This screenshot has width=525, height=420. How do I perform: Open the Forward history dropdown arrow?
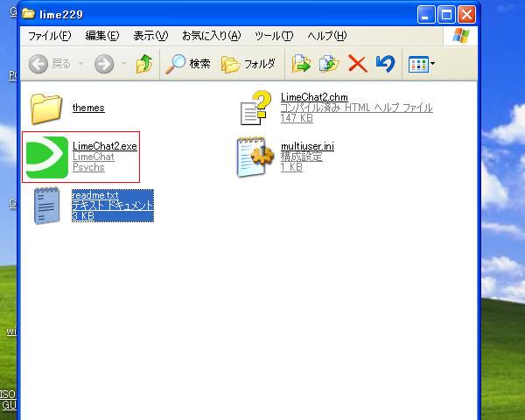click(x=123, y=63)
